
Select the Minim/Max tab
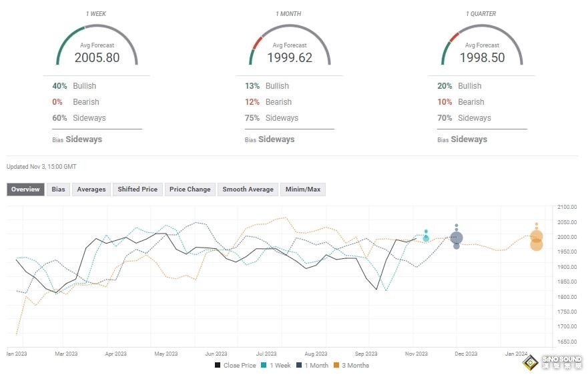(303, 190)
